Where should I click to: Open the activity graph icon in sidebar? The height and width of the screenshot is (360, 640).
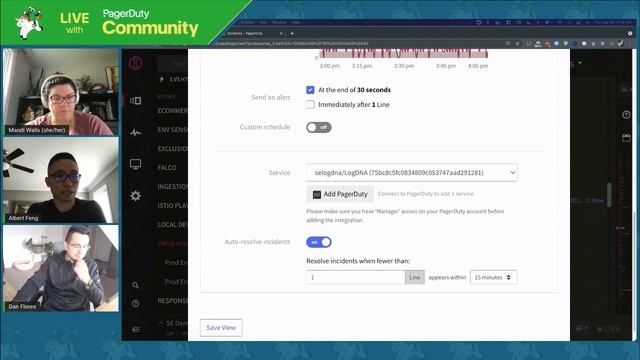click(x=136, y=132)
